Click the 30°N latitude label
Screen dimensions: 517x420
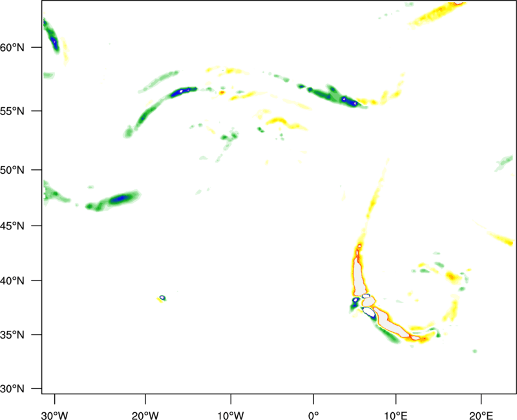pos(12,389)
